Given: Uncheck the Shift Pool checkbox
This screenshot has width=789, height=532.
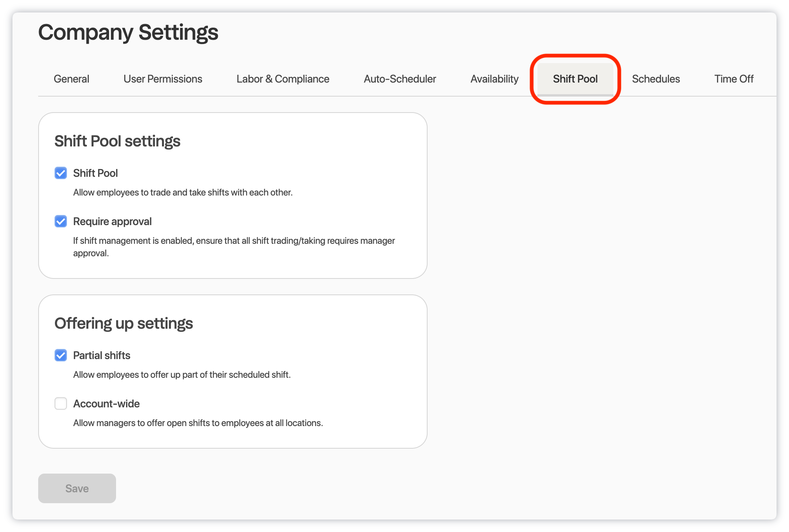Looking at the screenshot, I should tap(61, 173).
